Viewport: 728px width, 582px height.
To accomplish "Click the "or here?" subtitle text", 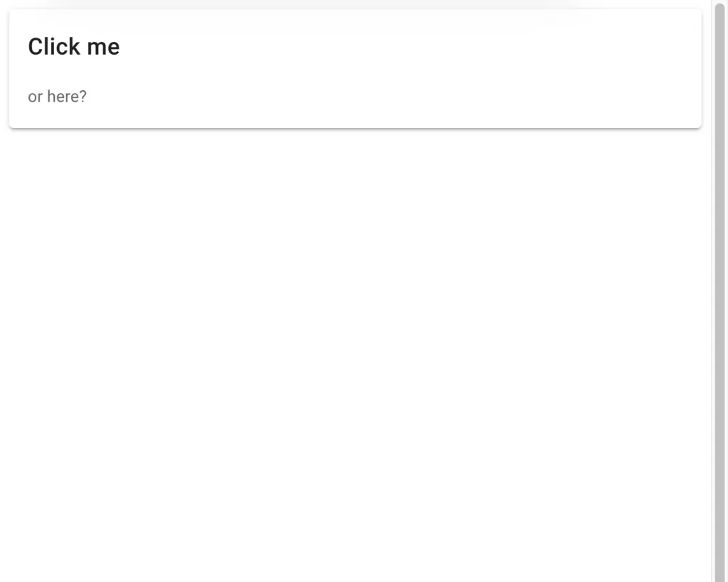I will [x=57, y=97].
